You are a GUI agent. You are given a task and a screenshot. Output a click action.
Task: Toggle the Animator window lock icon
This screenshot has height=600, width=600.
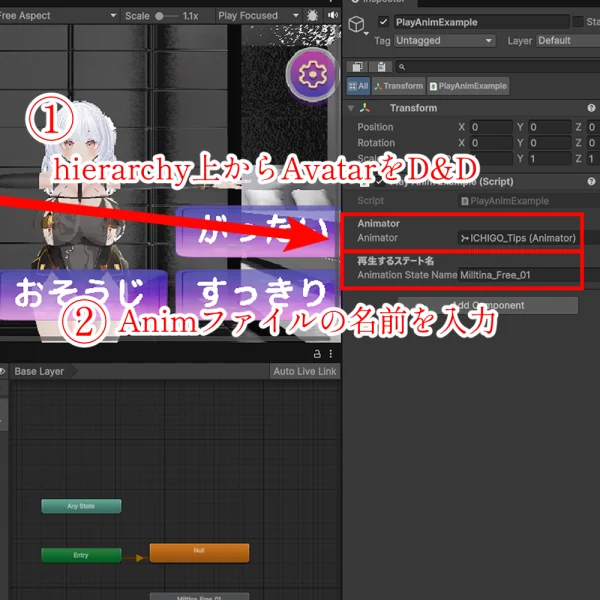317,354
